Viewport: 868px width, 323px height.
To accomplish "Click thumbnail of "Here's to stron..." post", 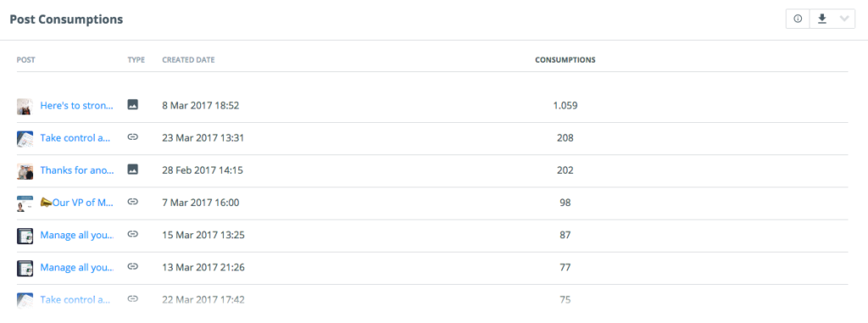I will [x=25, y=106].
